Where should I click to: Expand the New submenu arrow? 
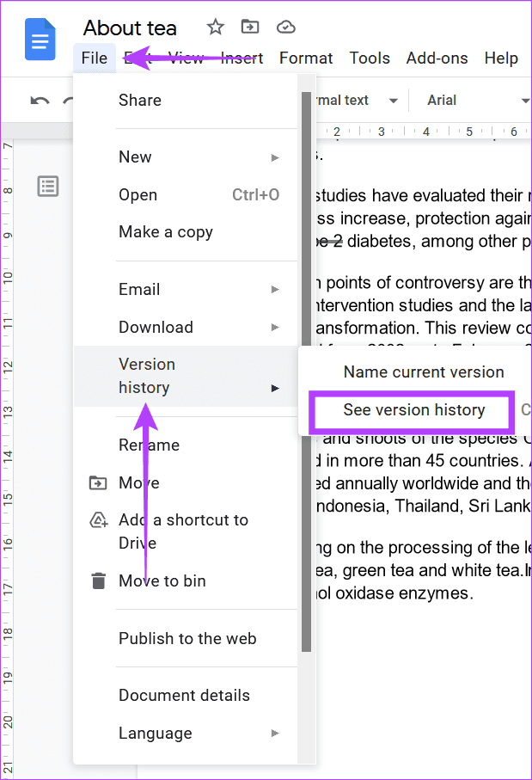(x=275, y=157)
